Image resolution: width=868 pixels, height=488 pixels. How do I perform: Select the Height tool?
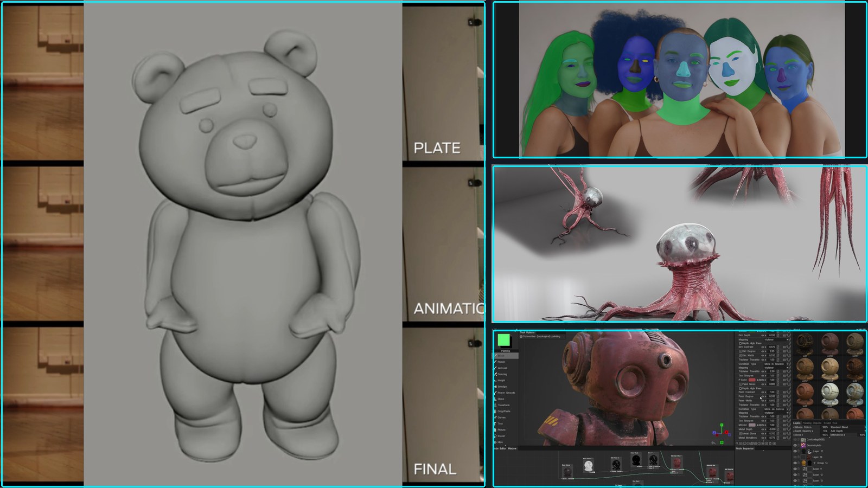pos(506,380)
